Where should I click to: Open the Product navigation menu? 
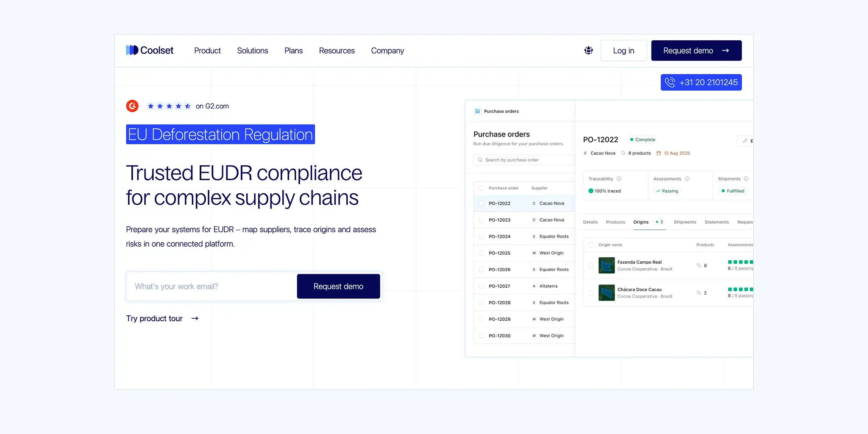[x=207, y=50]
